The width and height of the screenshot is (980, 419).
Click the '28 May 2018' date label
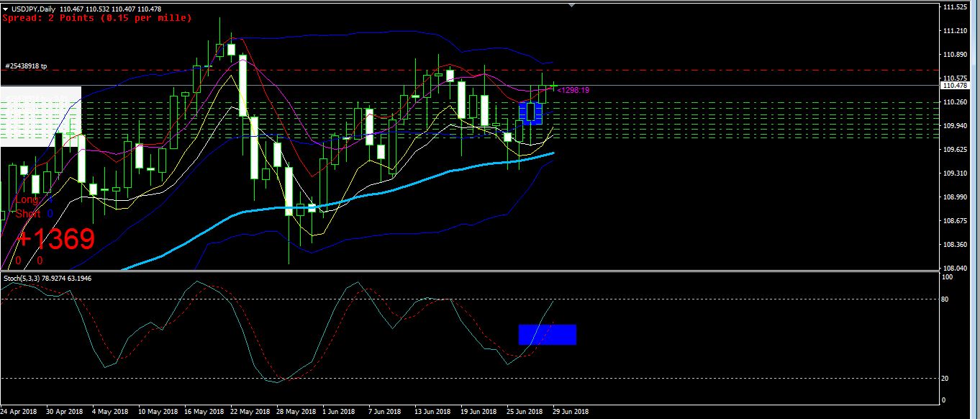point(297,412)
